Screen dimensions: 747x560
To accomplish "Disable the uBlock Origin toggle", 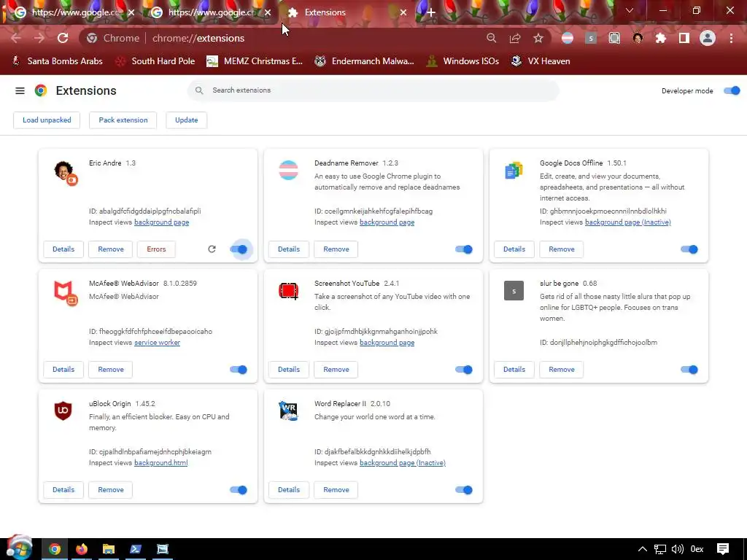I will 239,490.
